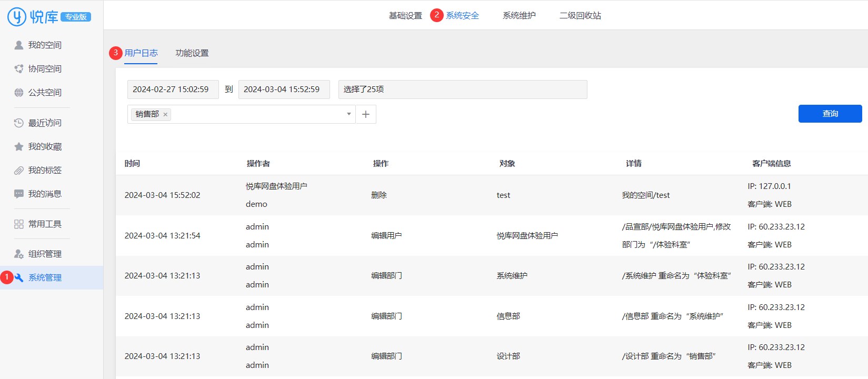Click the 组织管理 icon in sidebar

point(19,254)
